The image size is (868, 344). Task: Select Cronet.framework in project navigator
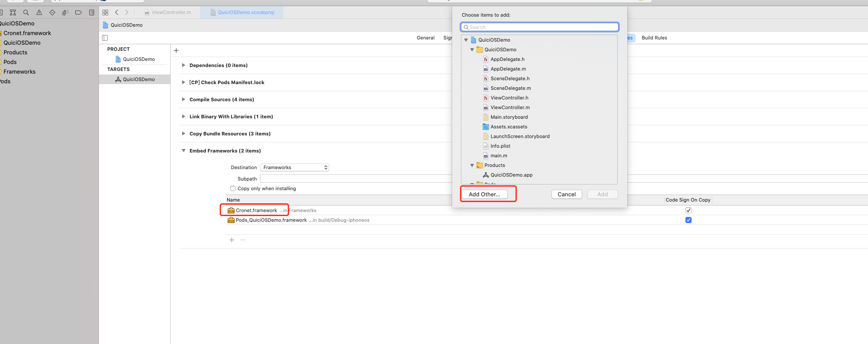tap(27, 33)
